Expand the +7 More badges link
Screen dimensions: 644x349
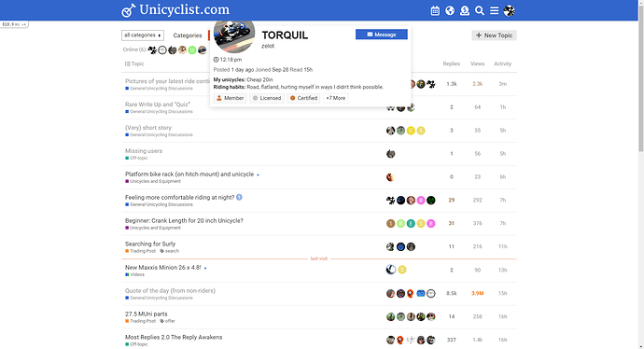coord(336,98)
